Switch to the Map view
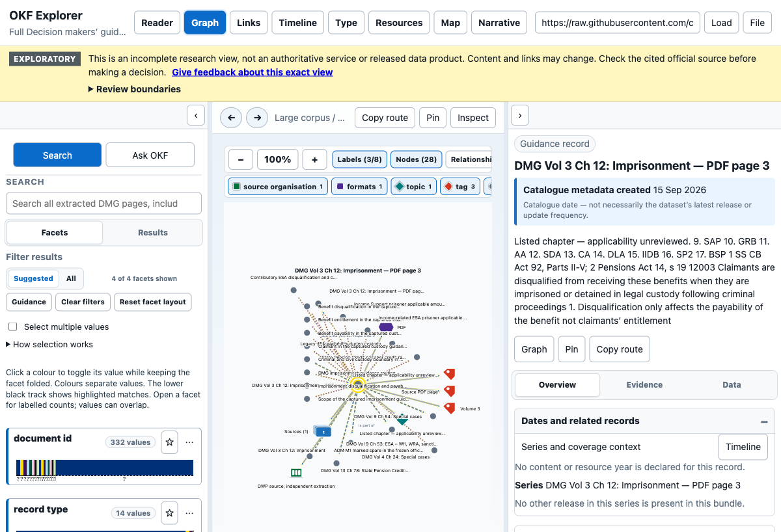This screenshot has width=781, height=532. click(450, 23)
